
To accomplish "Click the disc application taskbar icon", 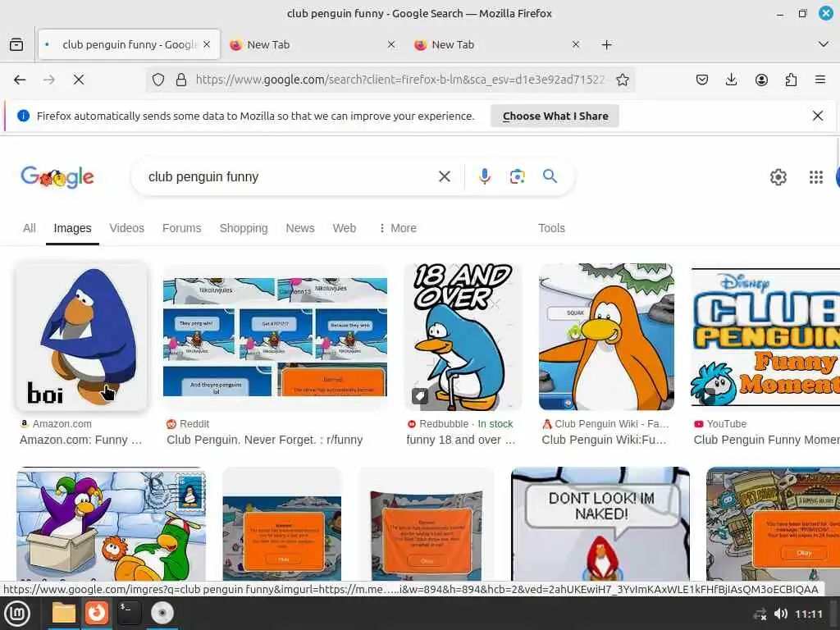I will [162, 614].
